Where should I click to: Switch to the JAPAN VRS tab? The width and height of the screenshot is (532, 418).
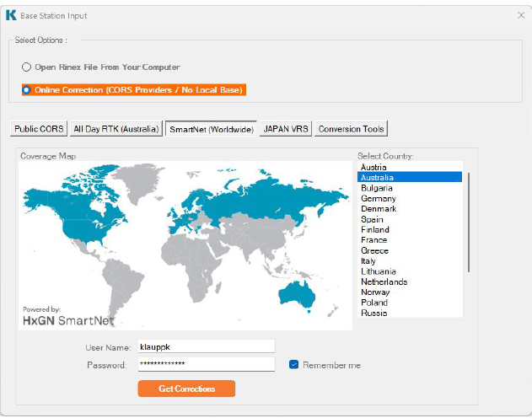286,129
